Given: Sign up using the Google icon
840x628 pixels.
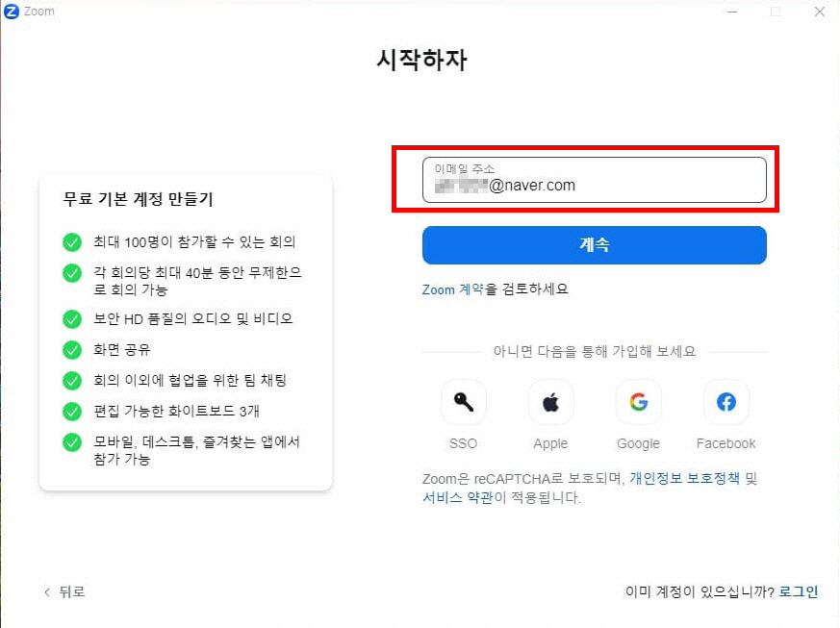Looking at the screenshot, I should click(638, 402).
